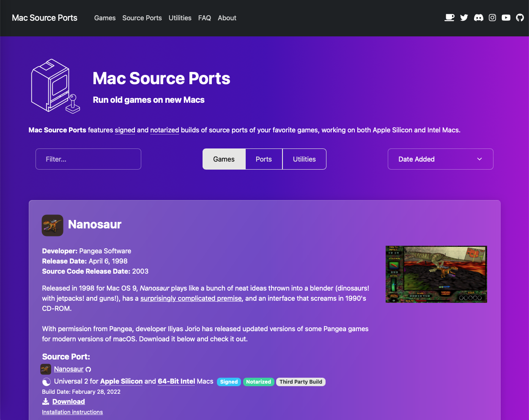Viewport: 529px width, 420px height.
Task: Download the Nanosaur build
Action: point(69,401)
